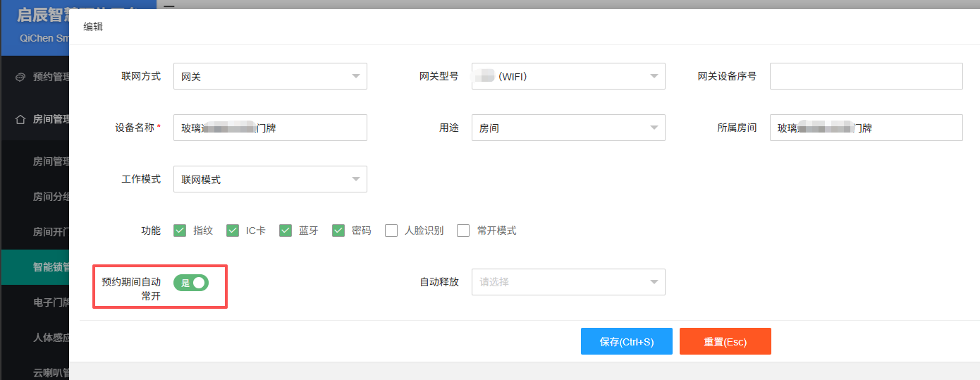Uncheck the 蓝牙 checkbox

286,231
